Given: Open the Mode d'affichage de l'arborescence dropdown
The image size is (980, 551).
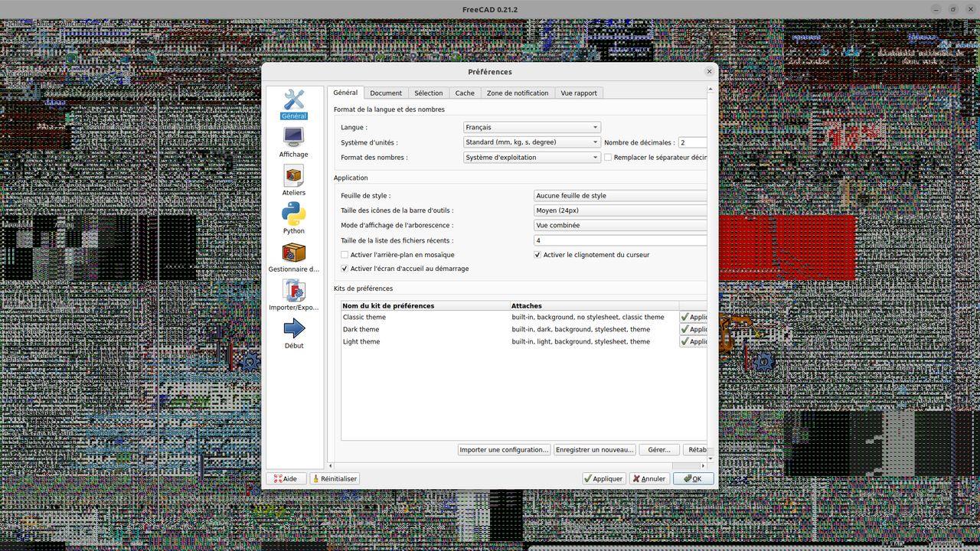Looking at the screenshot, I should (x=620, y=226).
